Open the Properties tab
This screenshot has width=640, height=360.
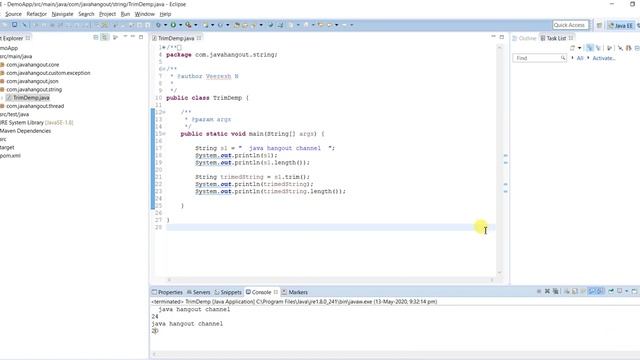coord(167,292)
